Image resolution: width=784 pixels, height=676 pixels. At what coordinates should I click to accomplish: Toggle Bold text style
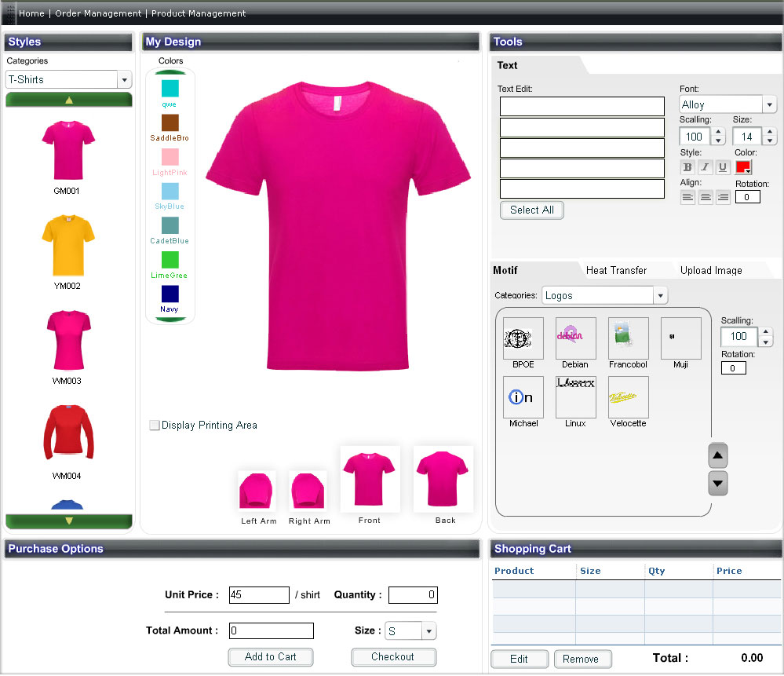(687, 167)
